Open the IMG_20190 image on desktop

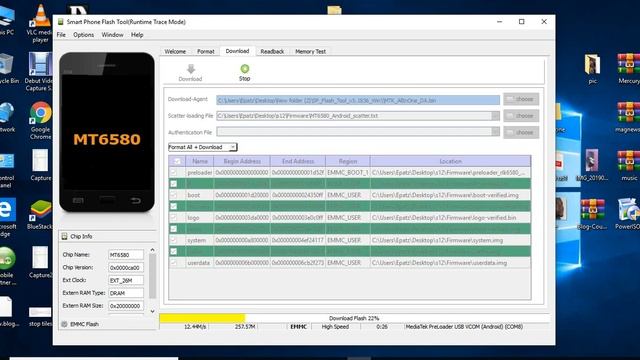[x=592, y=161]
